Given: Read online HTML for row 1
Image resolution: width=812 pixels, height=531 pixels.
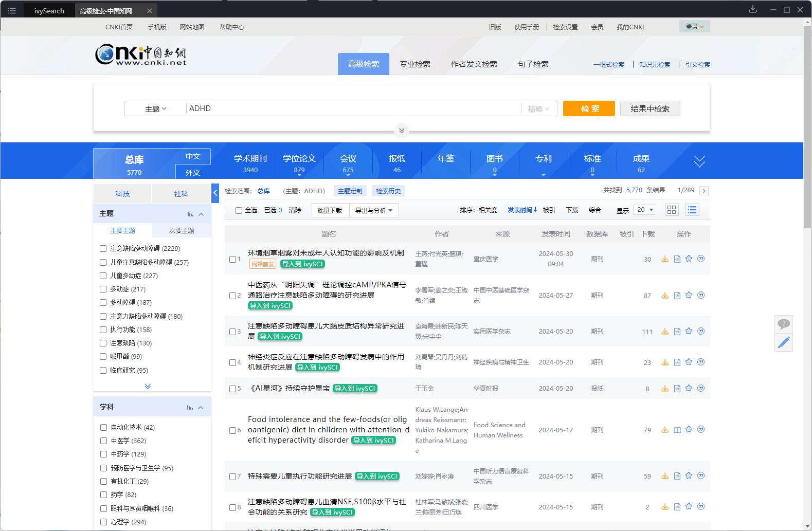Looking at the screenshot, I should 677,259.
